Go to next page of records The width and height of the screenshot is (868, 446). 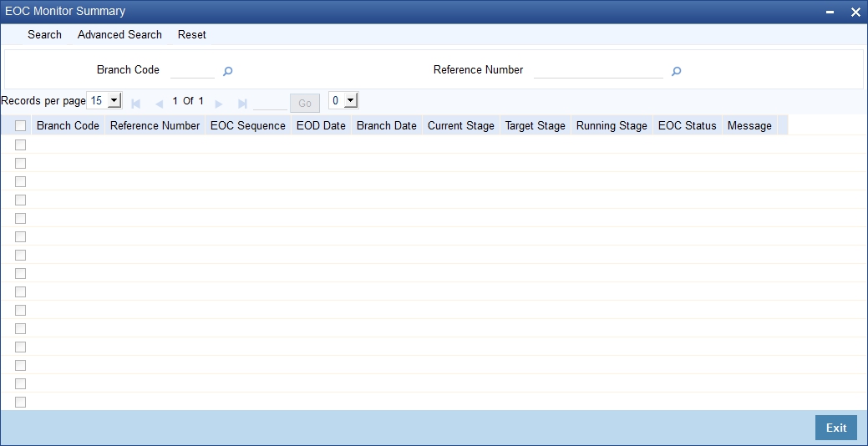click(x=219, y=104)
